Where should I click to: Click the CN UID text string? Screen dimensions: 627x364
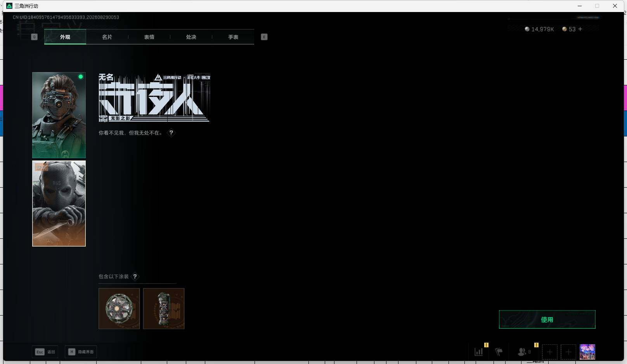[x=66, y=17]
